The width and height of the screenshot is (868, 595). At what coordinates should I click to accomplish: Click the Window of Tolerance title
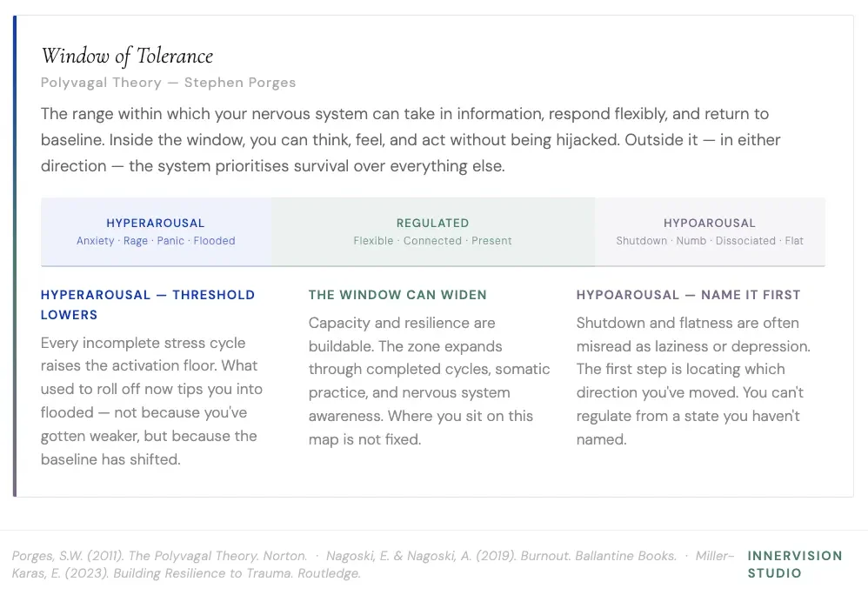pyautogui.click(x=127, y=56)
